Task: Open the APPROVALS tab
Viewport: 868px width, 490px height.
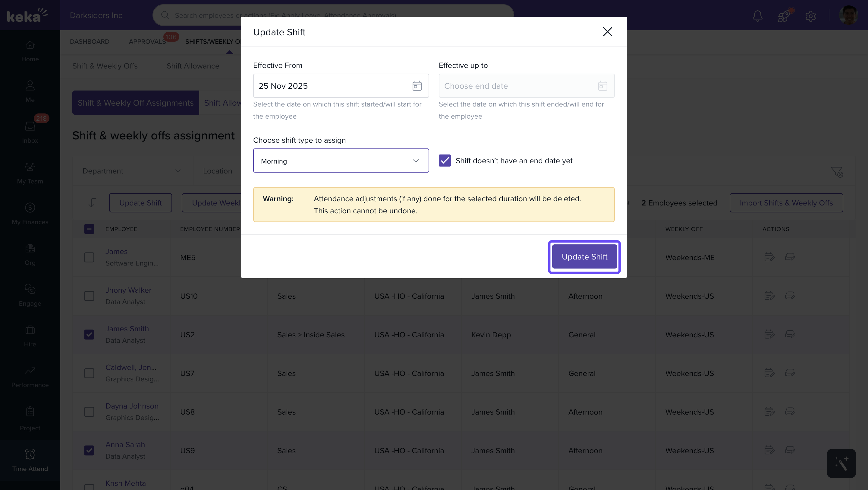Action: pyautogui.click(x=147, y=41)
